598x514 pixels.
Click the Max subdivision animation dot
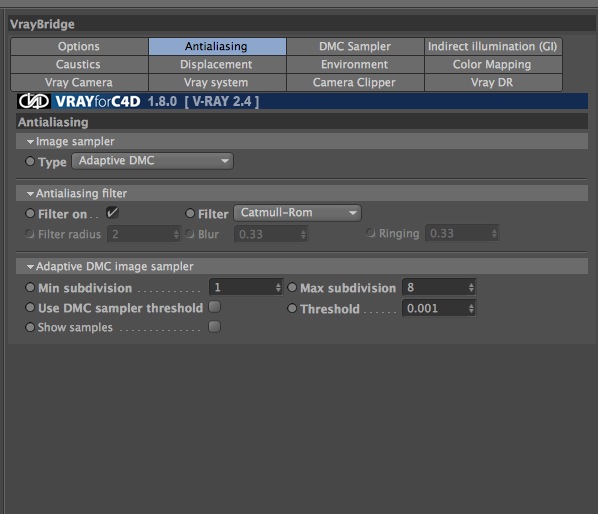click(292, 287)
